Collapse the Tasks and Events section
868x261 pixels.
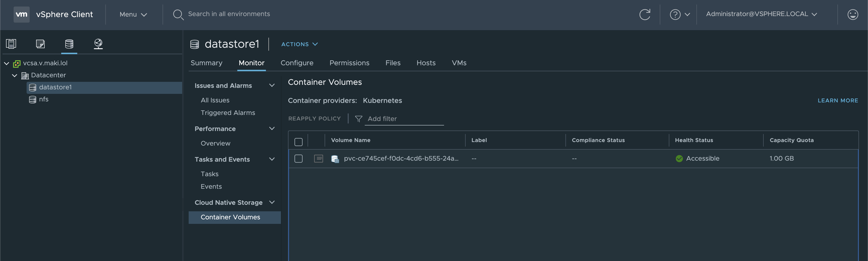tap(272, 159)
